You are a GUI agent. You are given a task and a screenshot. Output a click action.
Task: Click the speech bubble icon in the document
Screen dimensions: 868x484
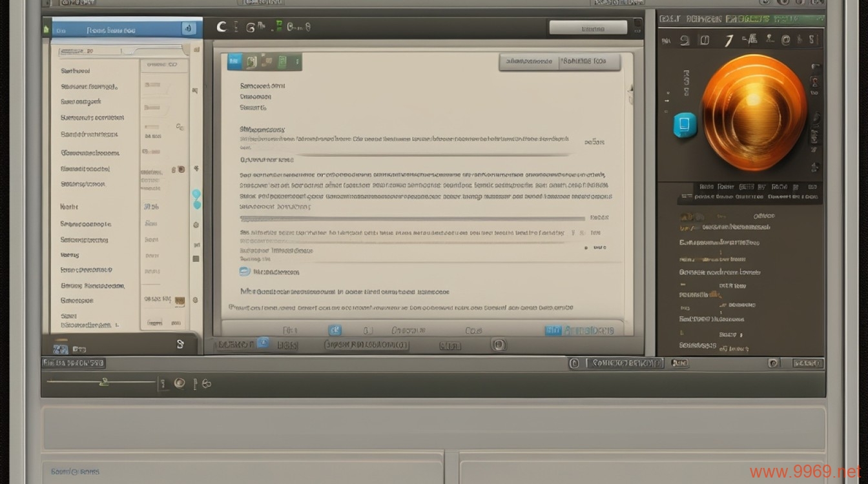pyautogui.click(x=245, y=272)
